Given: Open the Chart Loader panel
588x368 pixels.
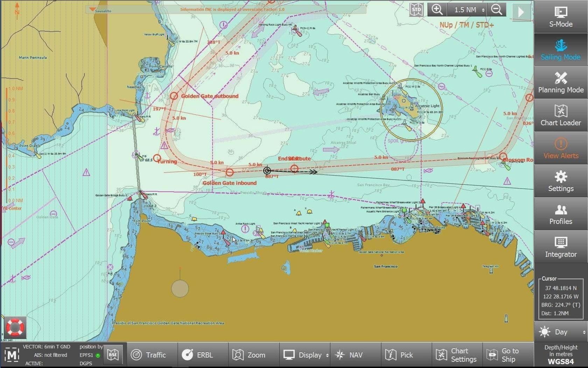Looking at the screenshot, I should [x=560, y=116].
